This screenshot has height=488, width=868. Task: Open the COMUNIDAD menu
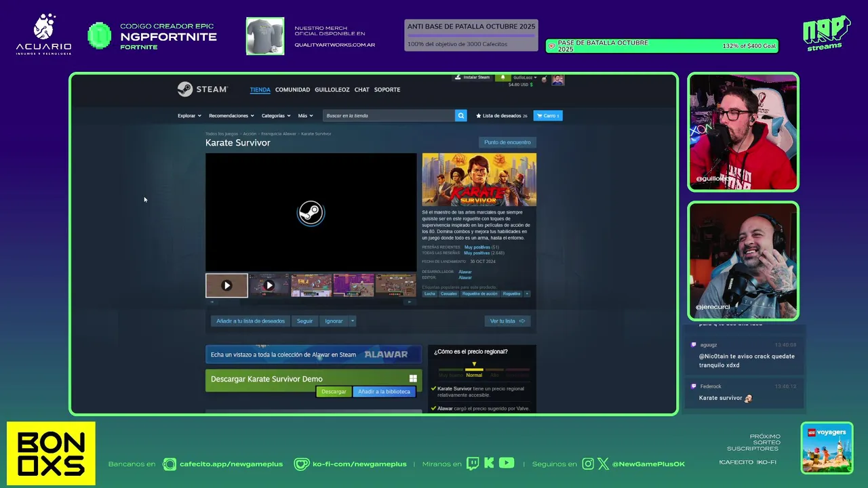(292, 89)
